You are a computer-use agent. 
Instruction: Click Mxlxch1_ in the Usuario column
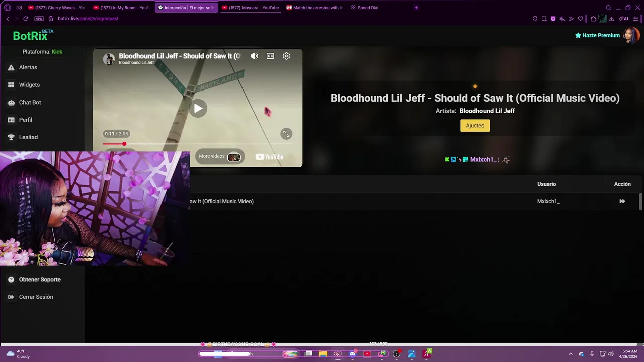click(x=548, y=201)
